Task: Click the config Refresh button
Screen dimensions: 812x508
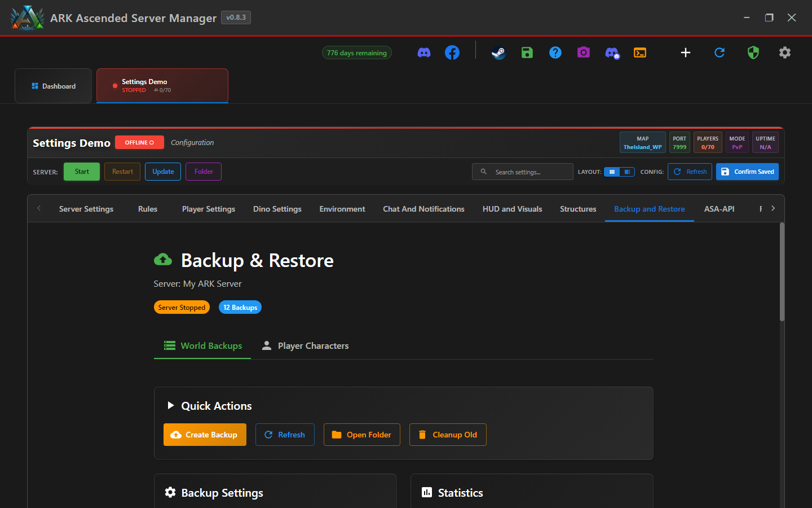Action: (x=690, y=172)
